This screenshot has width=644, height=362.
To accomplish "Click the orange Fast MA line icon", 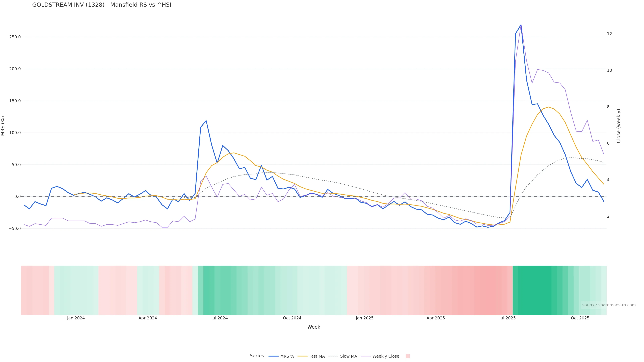I will click(303, 356).
